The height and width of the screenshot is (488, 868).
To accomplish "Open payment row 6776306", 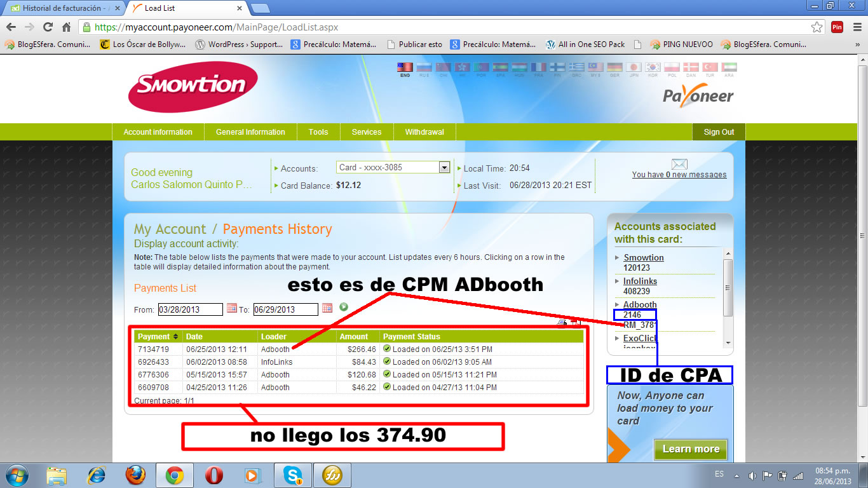I will click(x=359, y=374).
